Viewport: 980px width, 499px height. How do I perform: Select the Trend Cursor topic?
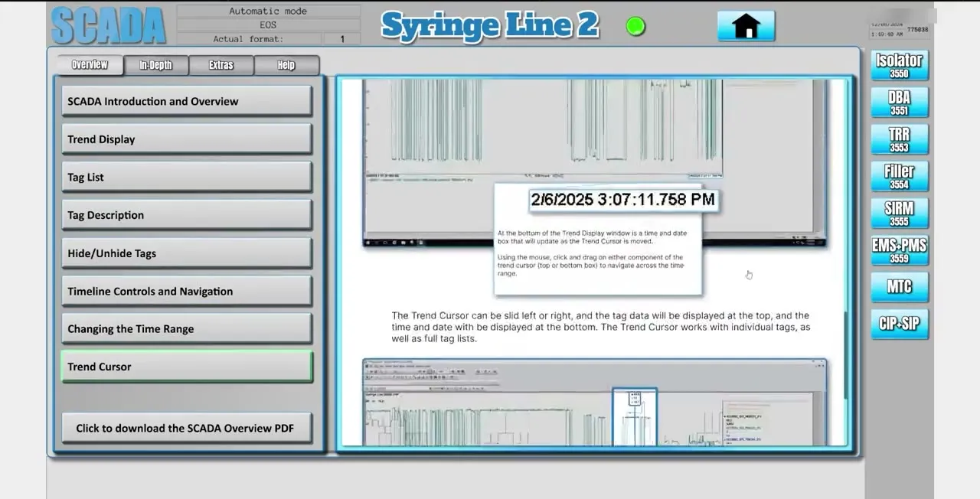(x=187, y=367)
